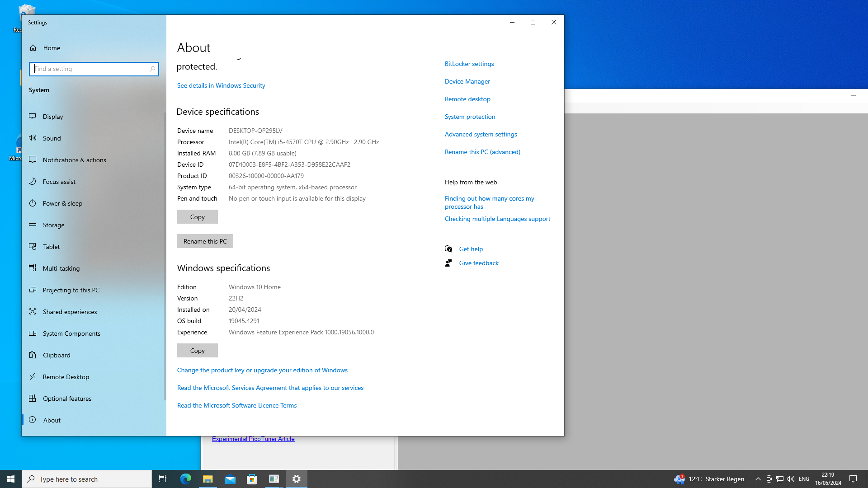
Task: Open Finding out how many cores link
Action: point(489,202)
